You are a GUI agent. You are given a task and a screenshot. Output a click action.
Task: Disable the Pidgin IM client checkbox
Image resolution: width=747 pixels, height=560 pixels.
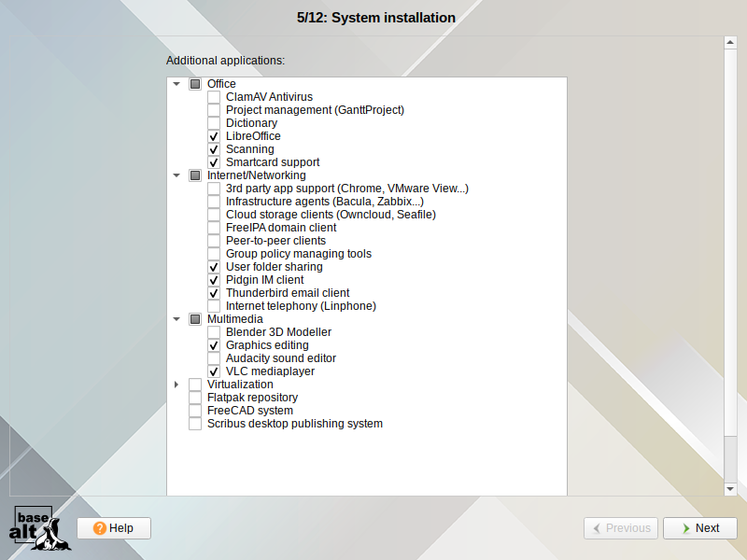[214, 280]
